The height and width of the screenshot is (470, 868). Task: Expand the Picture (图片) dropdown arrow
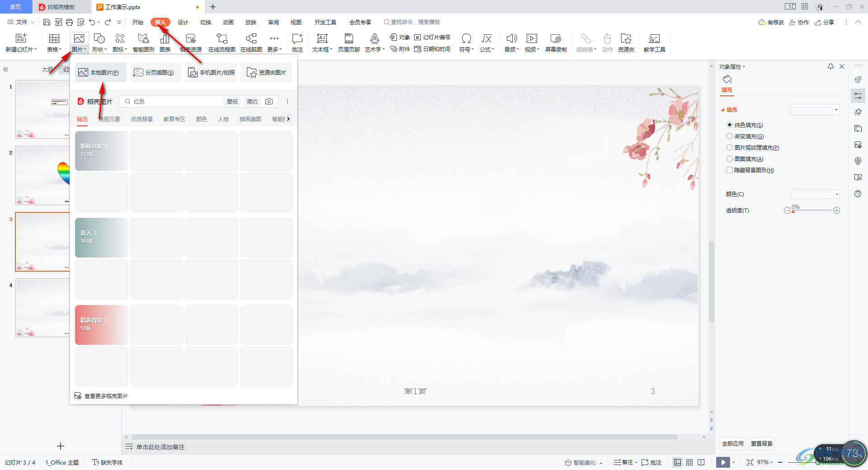tap(85, 49)
